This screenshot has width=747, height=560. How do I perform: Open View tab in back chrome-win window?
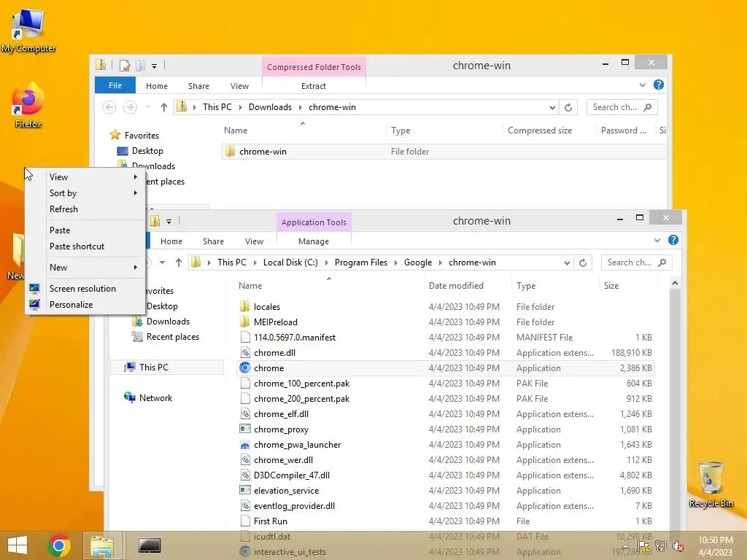point(239,86)
